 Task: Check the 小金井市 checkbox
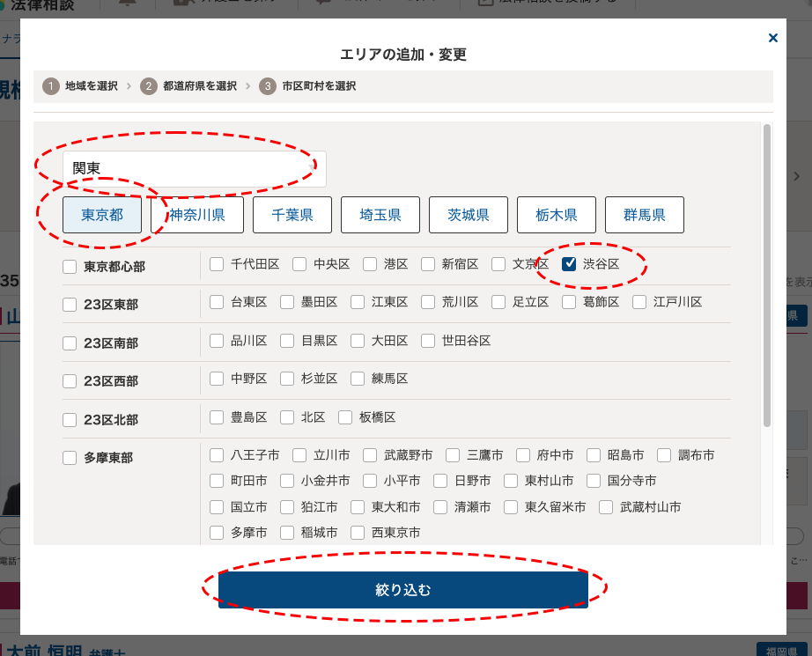pyautogui.click(x=287, y=481)
